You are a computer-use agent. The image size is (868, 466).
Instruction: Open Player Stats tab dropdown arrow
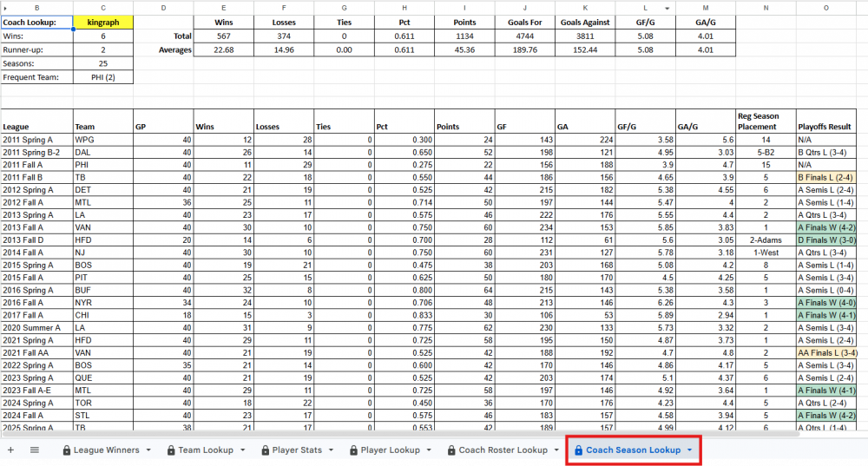coord(331,450)
